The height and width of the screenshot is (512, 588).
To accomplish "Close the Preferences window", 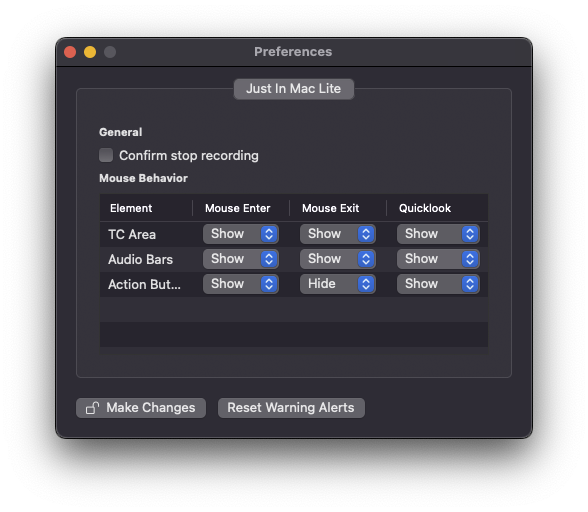I will 70,52.
